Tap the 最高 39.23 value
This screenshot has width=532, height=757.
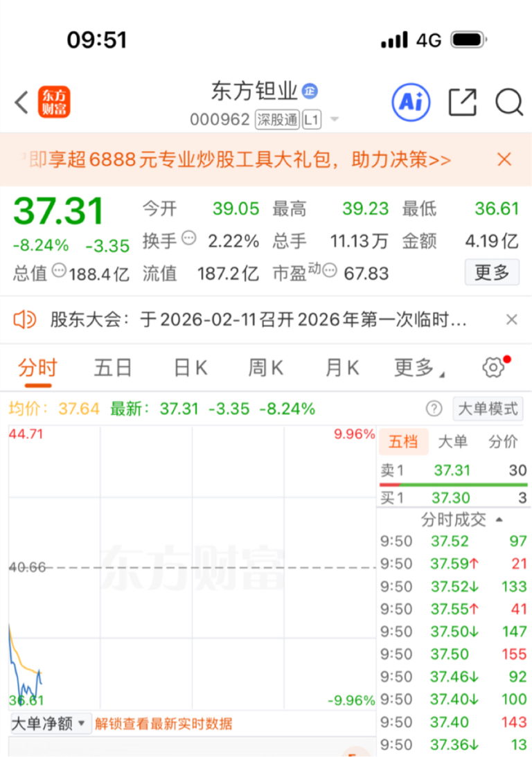click(x=366, y=208)
